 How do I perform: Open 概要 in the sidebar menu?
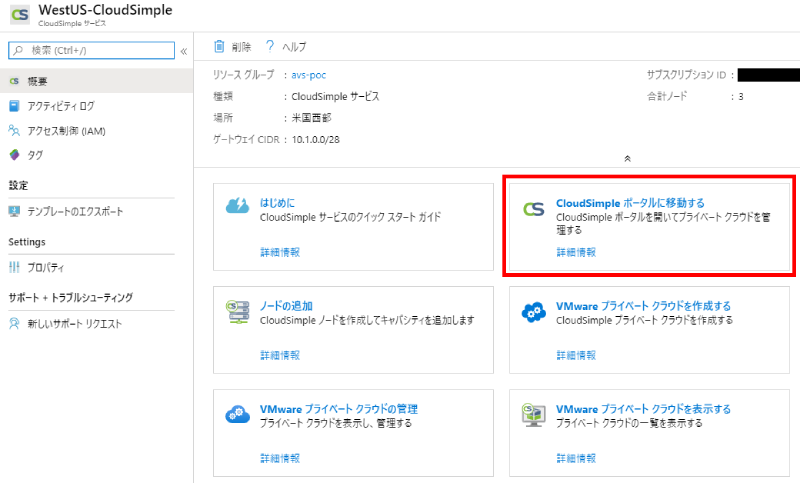(96, 81)
